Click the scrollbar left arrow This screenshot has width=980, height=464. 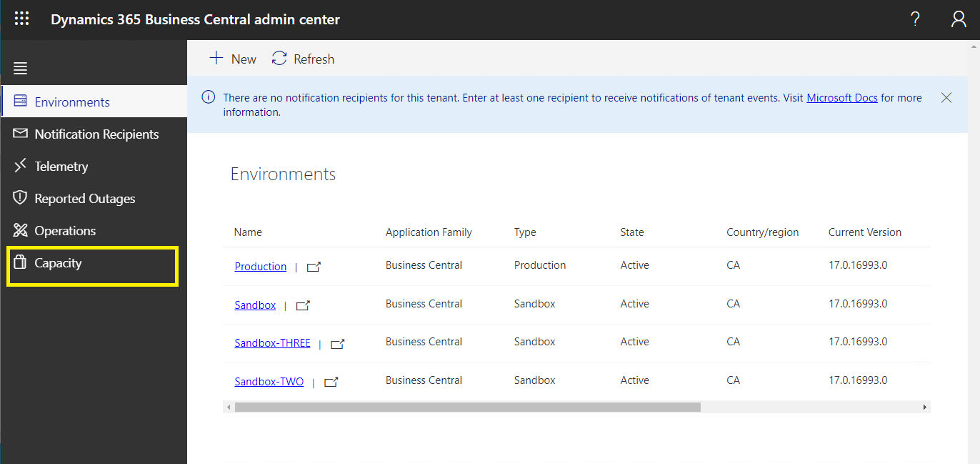point(229,407)
